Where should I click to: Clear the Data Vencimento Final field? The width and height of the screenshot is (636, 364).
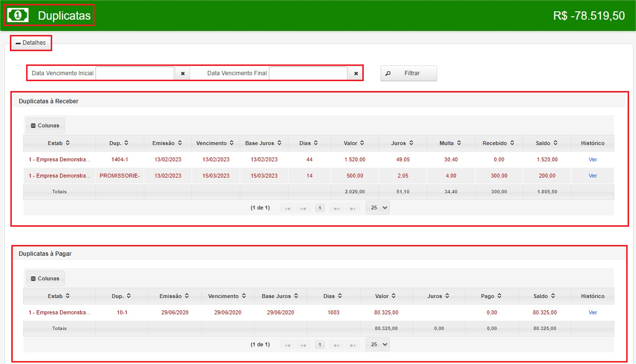coord(355,73)
